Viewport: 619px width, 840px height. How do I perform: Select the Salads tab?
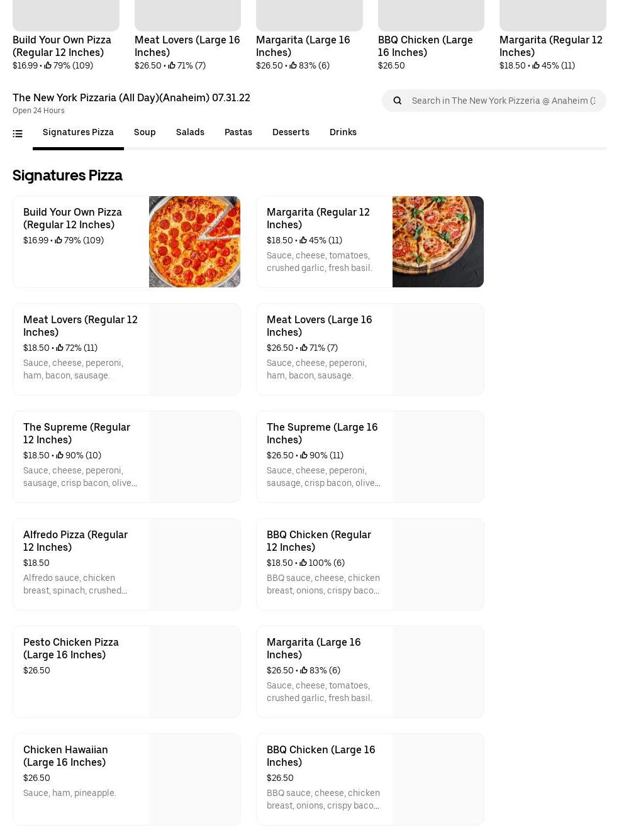click(x=190, y=132)
